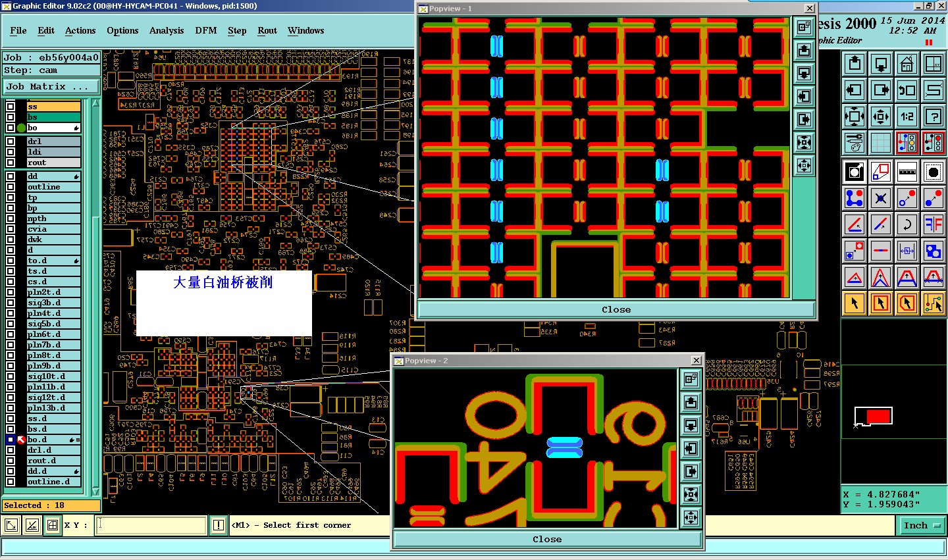948x560 pixels.
Task: Click the pan up icon in the right toolbar
Action: 855,64
